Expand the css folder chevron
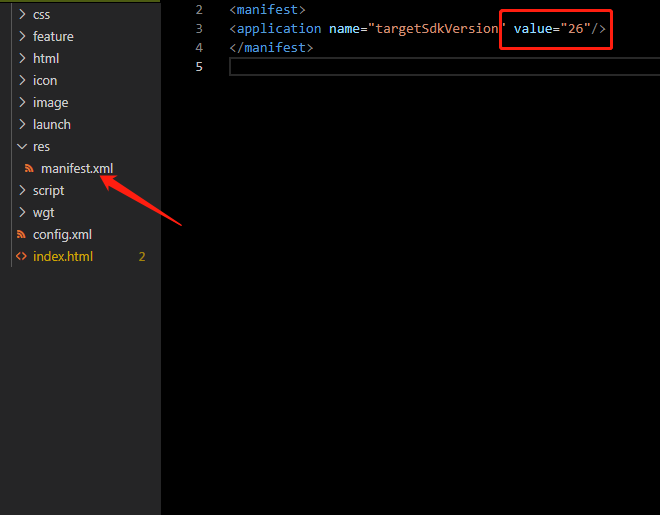 (x=22, y=14)
